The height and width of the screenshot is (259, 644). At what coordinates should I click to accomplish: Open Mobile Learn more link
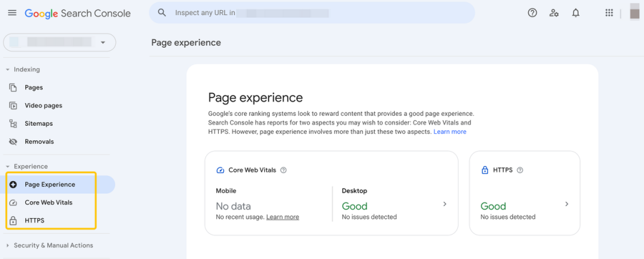[282, 217]
